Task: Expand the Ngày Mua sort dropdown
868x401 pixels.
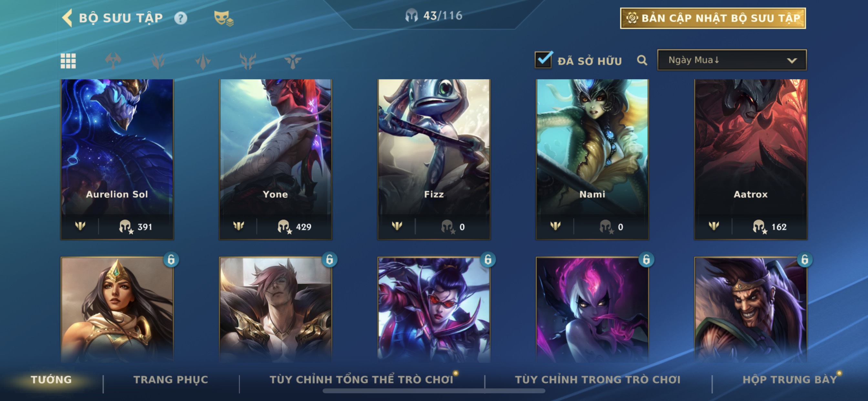Action: 732,60
